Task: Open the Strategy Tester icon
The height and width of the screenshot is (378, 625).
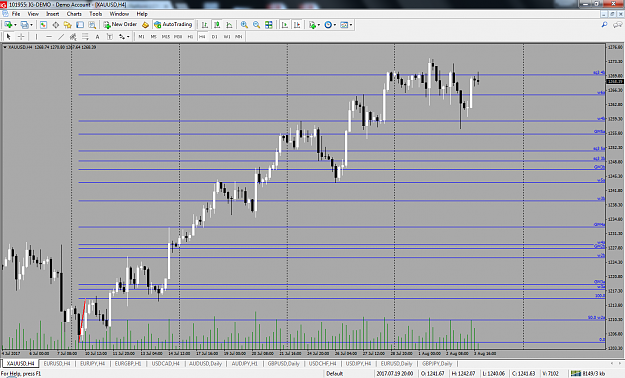Action: [x=92, y=25]
